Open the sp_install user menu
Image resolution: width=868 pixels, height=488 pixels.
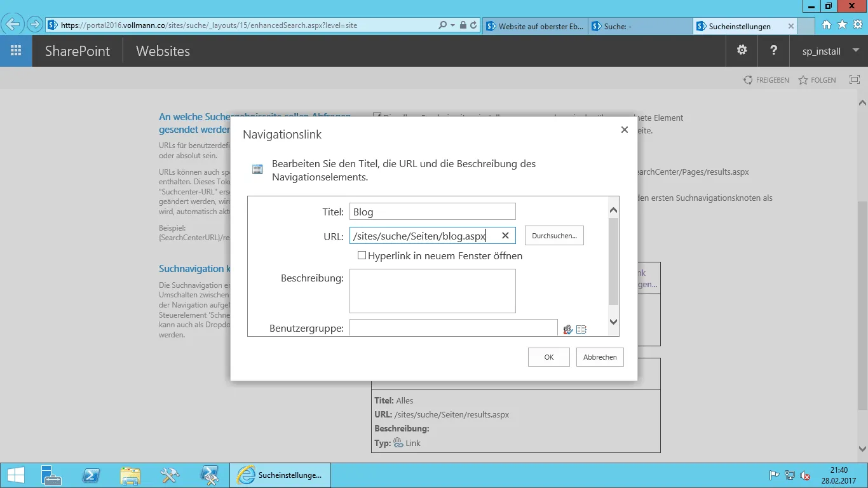pyautogui.click(x=829, y=51)
